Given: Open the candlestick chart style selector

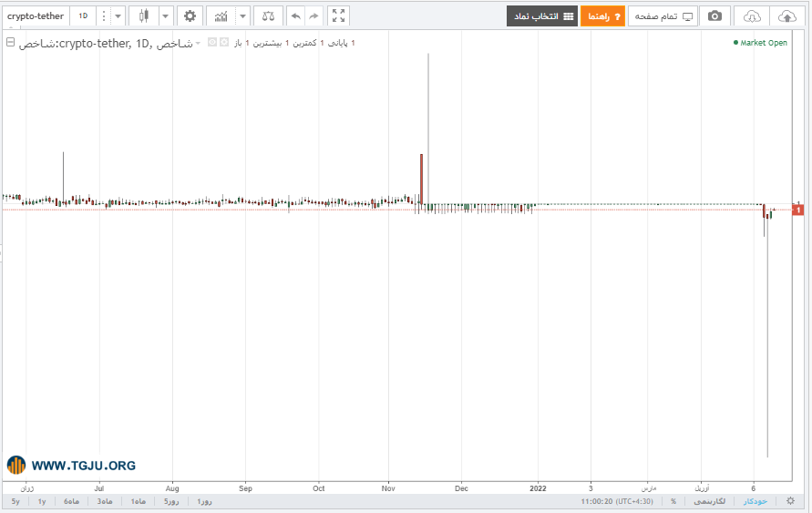Looking at the screenshot, I should pyautogui.click(x=143, y=16).
